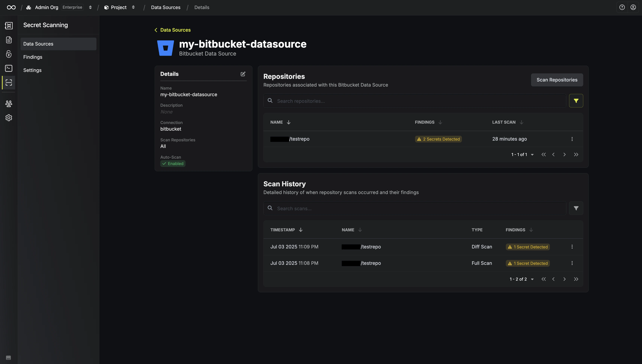Select the 'Jul 03 2025 11:09 PM' timestamp
The image size is (642, 364).
coord(294,247)
